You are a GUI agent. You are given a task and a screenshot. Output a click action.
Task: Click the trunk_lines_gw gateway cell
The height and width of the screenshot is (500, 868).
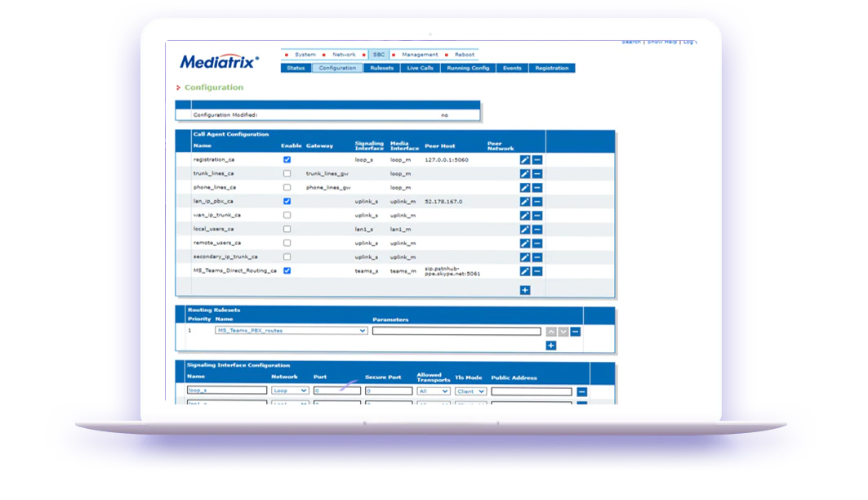(327, 174)
